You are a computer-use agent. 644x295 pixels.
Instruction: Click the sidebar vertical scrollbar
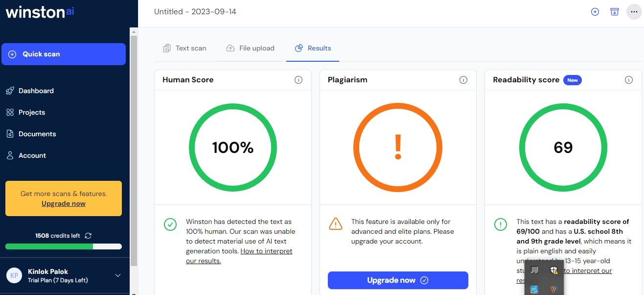point(134,147)
